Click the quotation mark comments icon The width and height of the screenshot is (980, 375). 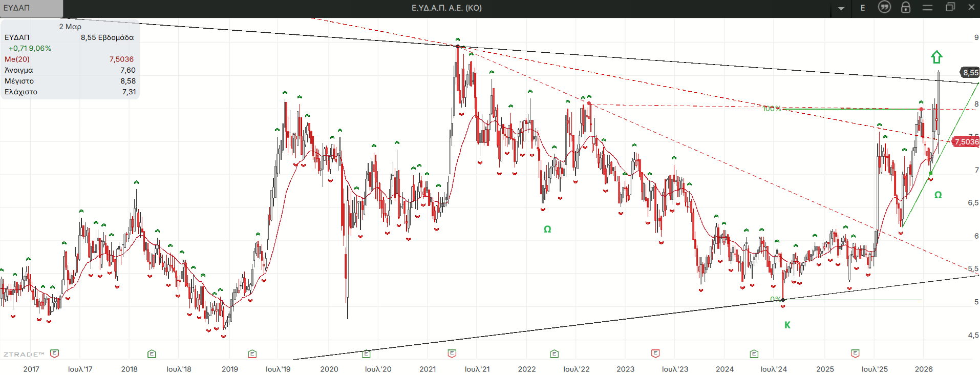pyautogui.click(x=884, y=7)
